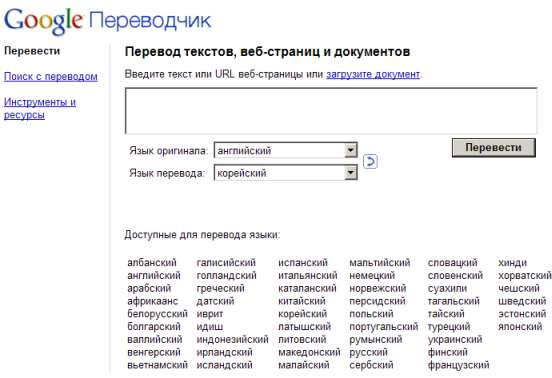This screenshot has height=378, width=552.
Task: Click хорватский in the language list
Action: [525, 276]
